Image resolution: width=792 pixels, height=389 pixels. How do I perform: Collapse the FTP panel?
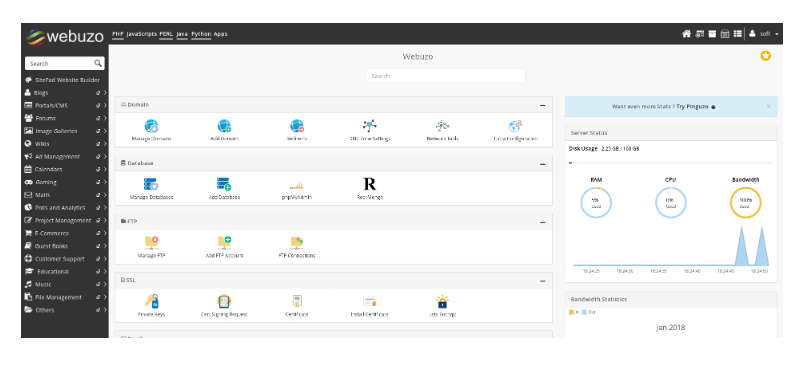(542, 222)
